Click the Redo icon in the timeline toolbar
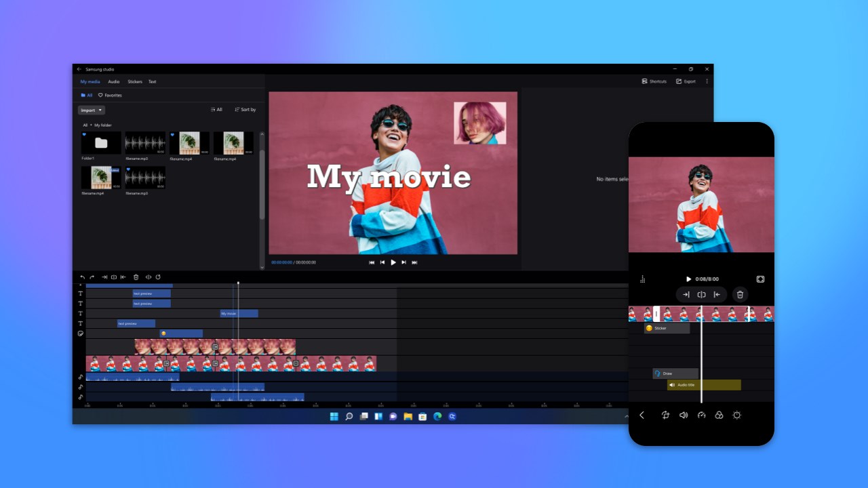Screen dimensions: 868x488 [92, 277]
